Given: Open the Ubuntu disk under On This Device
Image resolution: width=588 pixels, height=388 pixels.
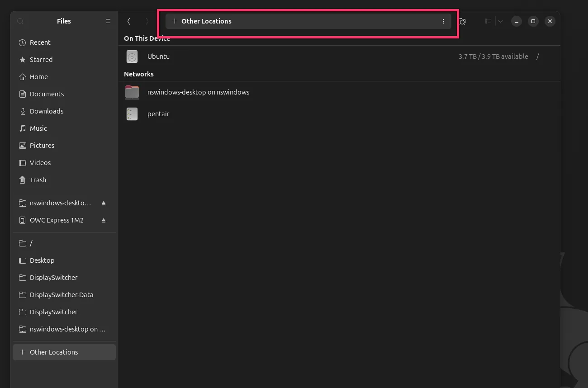Looking at the screenshot, I should coord(339,57).
